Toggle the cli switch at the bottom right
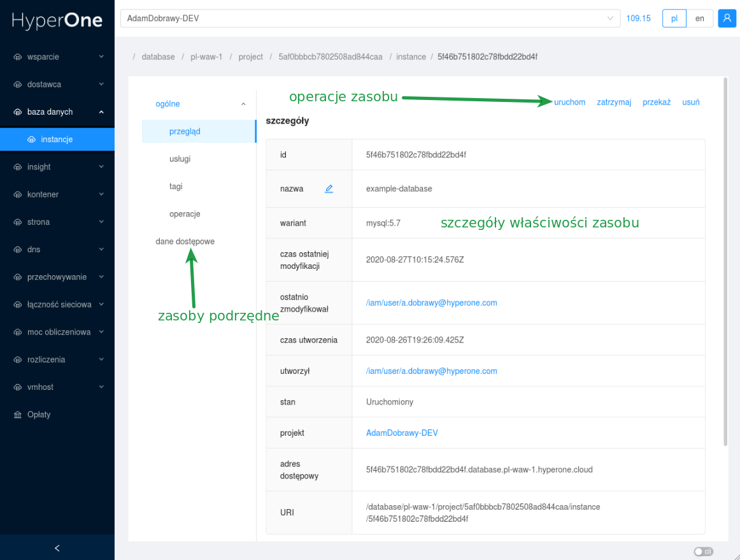 click(703, 552)
